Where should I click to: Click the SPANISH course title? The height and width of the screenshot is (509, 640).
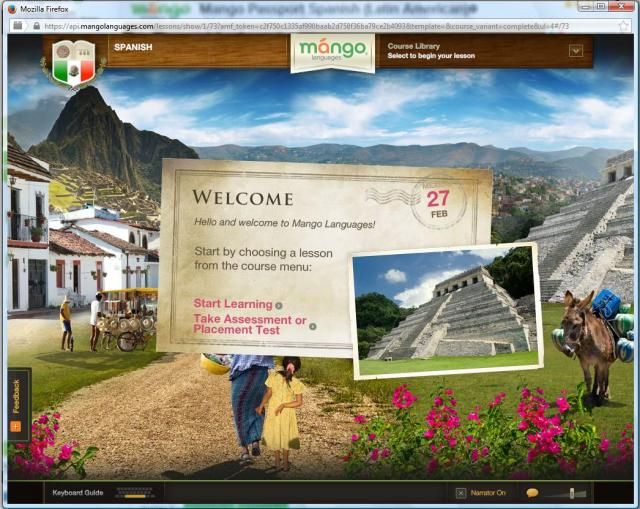(x=133, y=47)
